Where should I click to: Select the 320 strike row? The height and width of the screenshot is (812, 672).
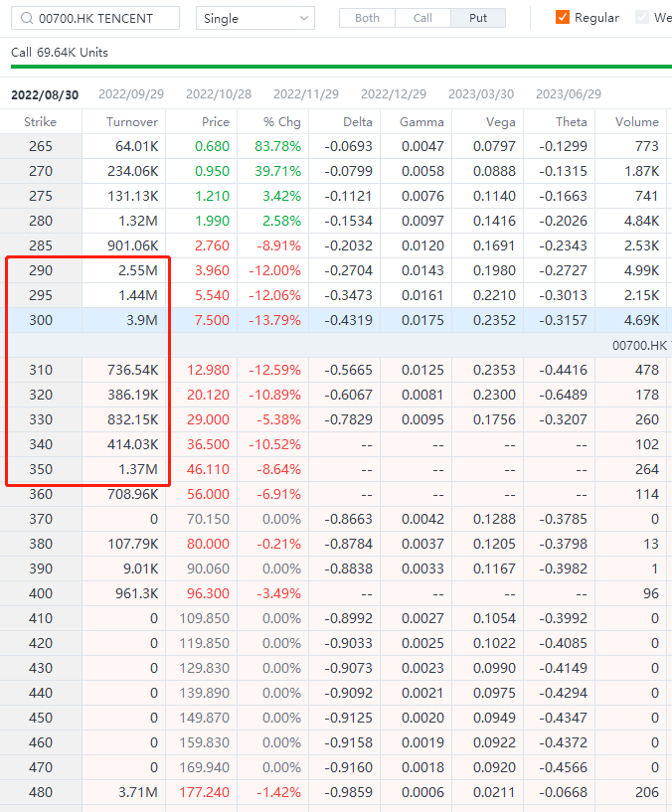tap(336, 396)
